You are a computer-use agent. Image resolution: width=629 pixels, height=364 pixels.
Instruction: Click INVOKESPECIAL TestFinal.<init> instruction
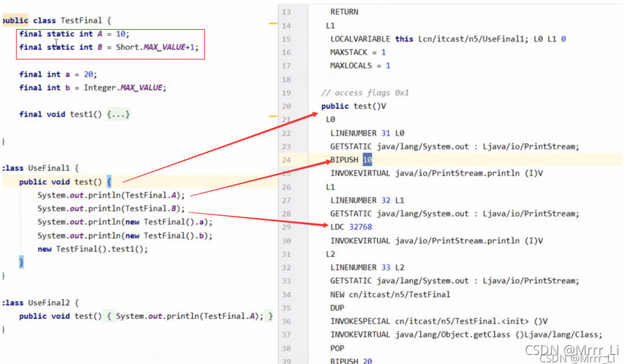coord(439,322)
